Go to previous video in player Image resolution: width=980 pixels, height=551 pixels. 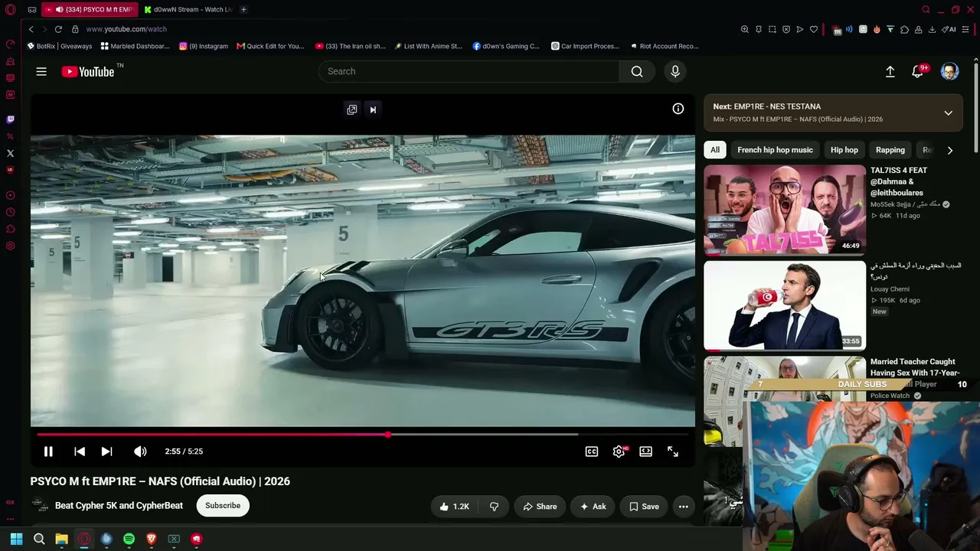tap(80, 452)
